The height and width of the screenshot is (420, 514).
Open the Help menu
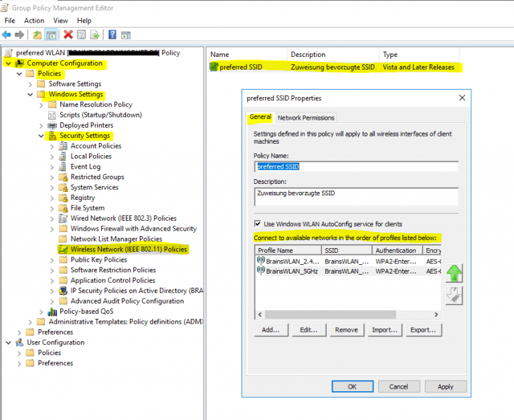[x=84, y=21]
